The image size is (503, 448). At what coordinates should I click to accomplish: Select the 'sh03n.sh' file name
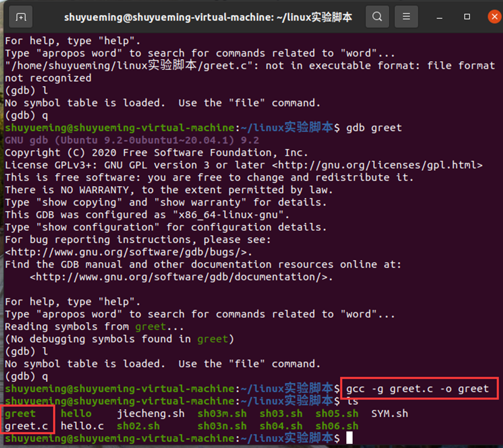click(x=222, y=426)
